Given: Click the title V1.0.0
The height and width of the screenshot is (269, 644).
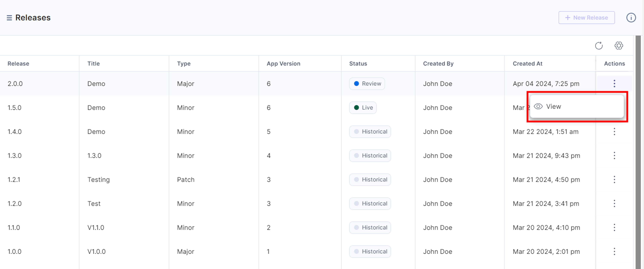Looking at the screenshot, I should click(96, 252).
